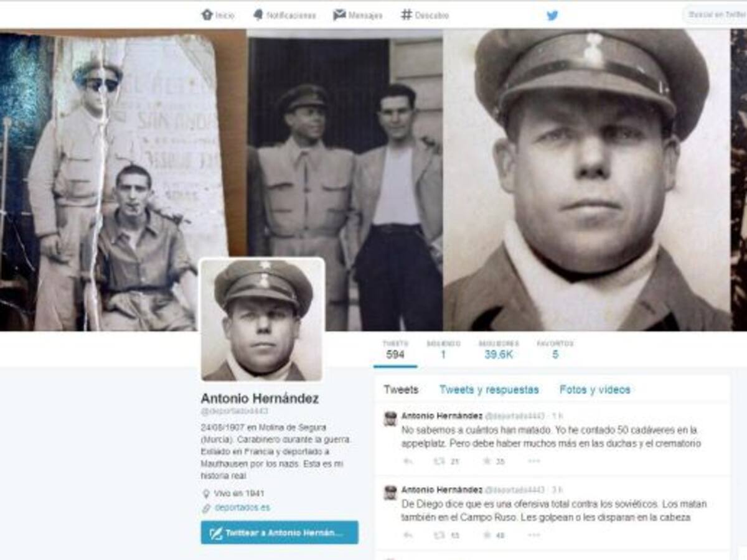The height and width of the screenshot is (560, 747).
Task: Favorite the second tweet with 48 stars
Action: click(x=493, y=535)
